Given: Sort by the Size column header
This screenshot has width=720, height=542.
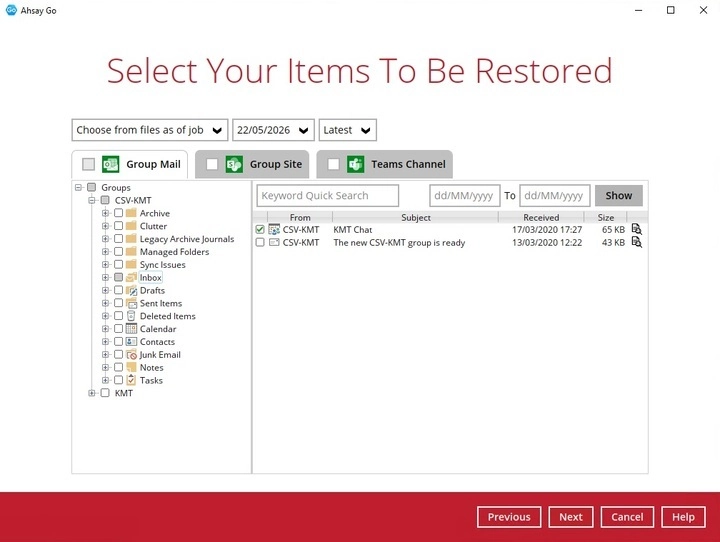Looking at the screenshot, I should coord(606,217).
